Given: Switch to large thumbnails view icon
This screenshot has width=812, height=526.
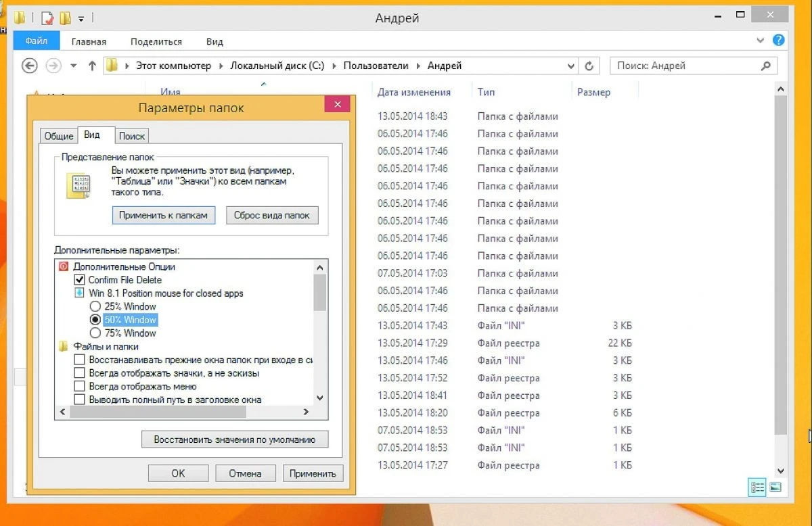Looking at the screenshot, I should click(775, 487).
